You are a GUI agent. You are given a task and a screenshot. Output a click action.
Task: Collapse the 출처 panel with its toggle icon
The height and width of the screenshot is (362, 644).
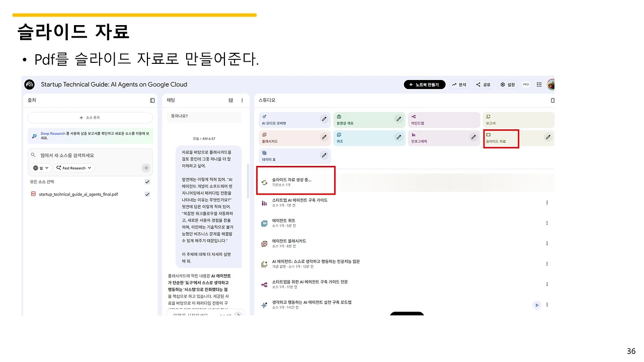click(152, 101)
